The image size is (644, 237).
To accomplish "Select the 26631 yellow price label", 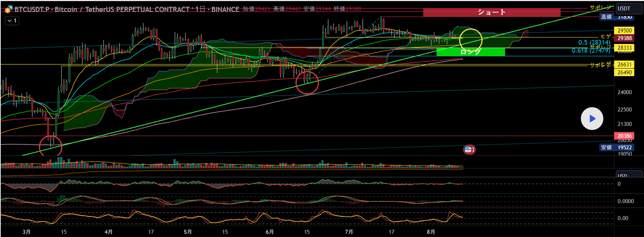I will click(x=624, y=64).
